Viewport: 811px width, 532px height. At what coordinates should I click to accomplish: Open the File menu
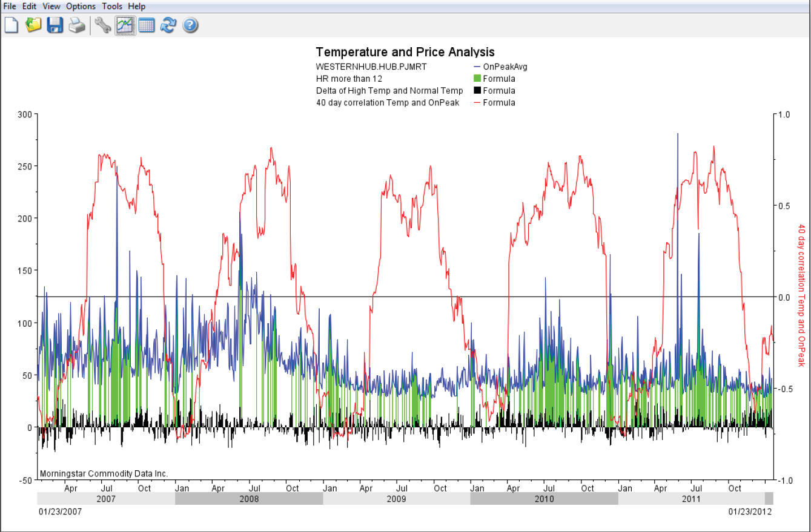pyautogui.click(x=10, y=6)
